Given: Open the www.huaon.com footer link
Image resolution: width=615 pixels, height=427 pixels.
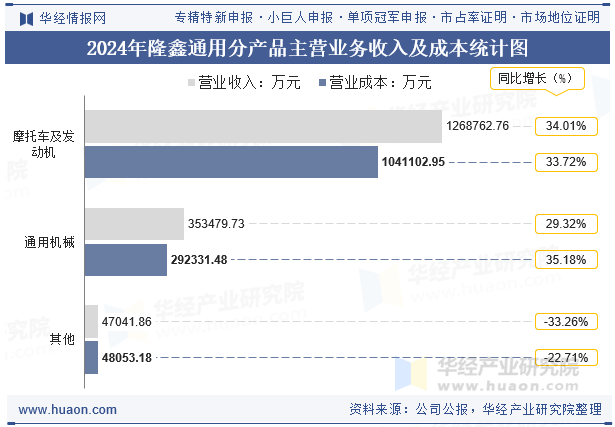Looking at the screenshot, I should point(67,410).
